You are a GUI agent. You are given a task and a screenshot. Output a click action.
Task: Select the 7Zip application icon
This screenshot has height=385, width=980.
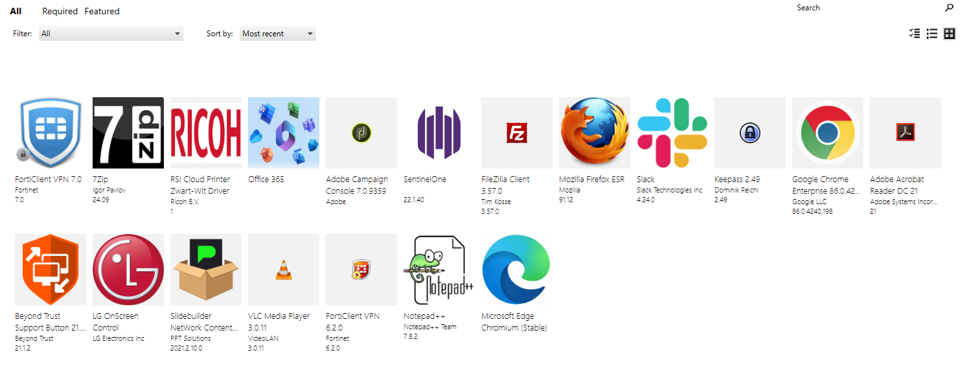(x=128, y=133)
